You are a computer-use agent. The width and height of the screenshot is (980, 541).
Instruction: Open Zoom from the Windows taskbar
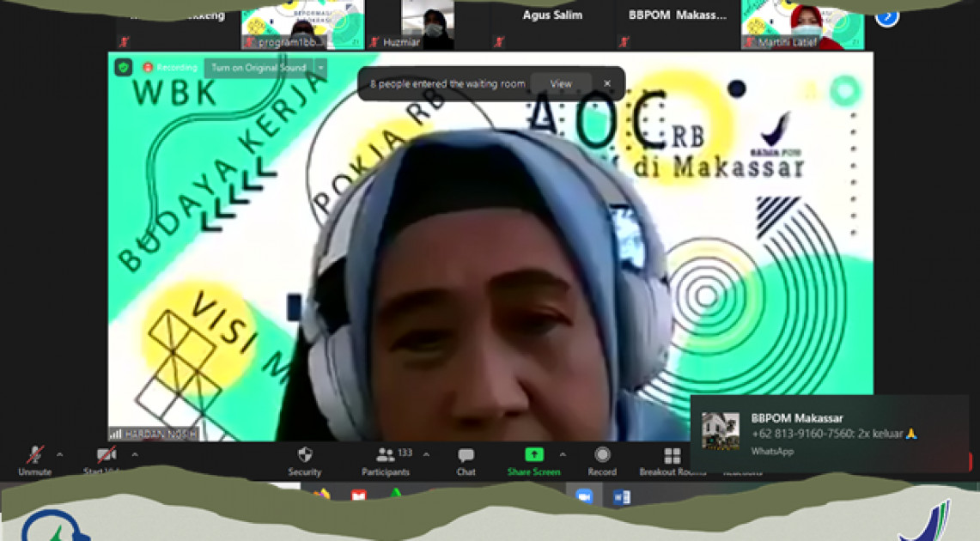tap(584, 496)
